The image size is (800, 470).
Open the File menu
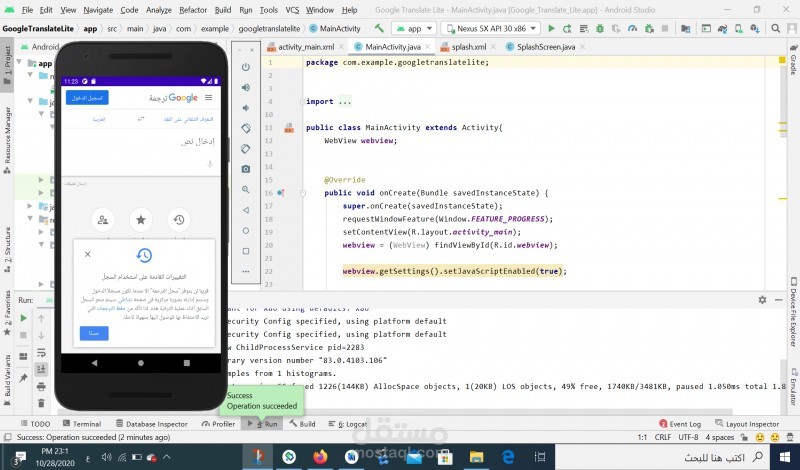[27, 10]
